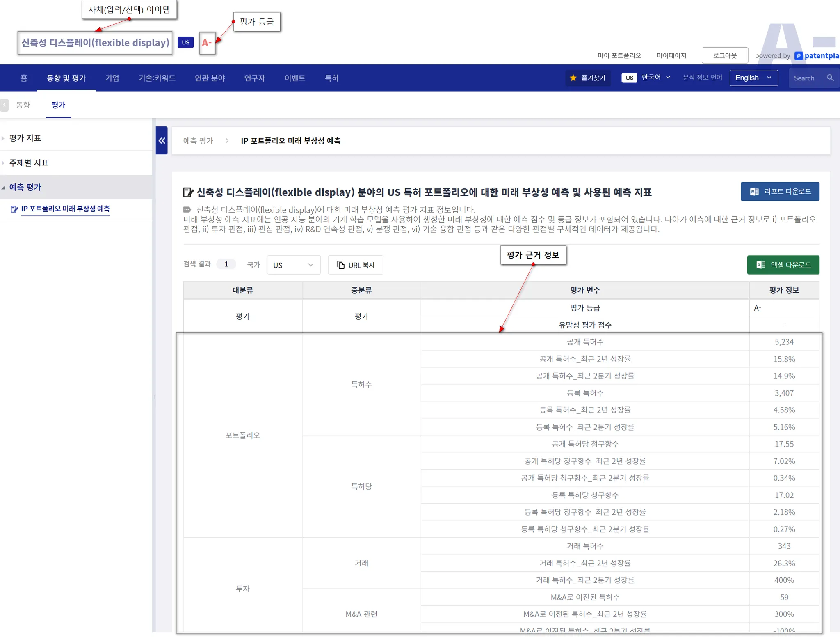Open the country US dropdown
This screenshot has height=637, width=840.
[293, 265]
